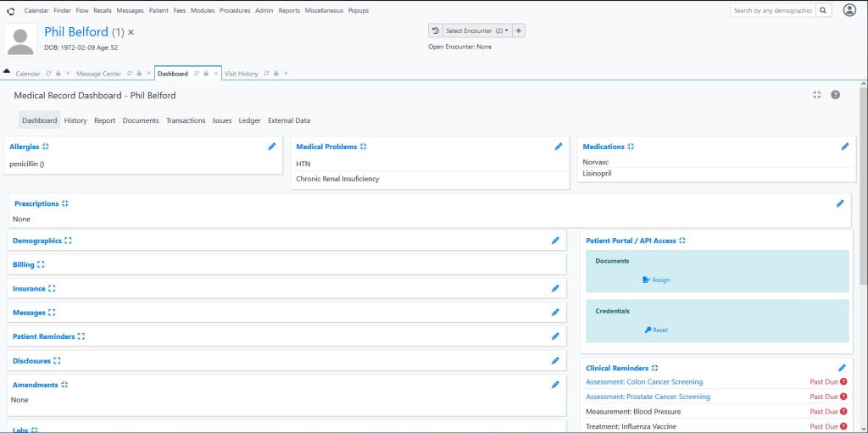Edit Clinical Reminders pencil icon
Screen dimensions: 868x433
[842, 369]
